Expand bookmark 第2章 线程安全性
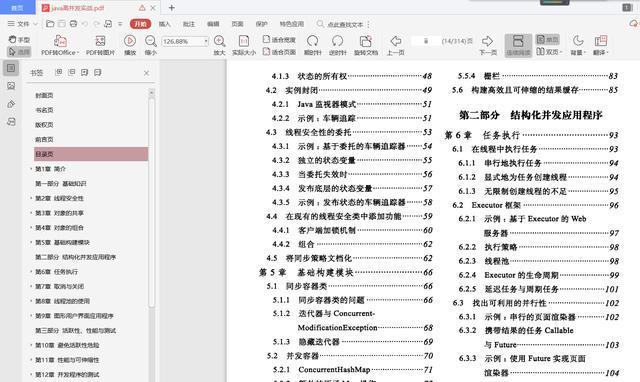The image size is (640, 382). click(x=31, y=198)
